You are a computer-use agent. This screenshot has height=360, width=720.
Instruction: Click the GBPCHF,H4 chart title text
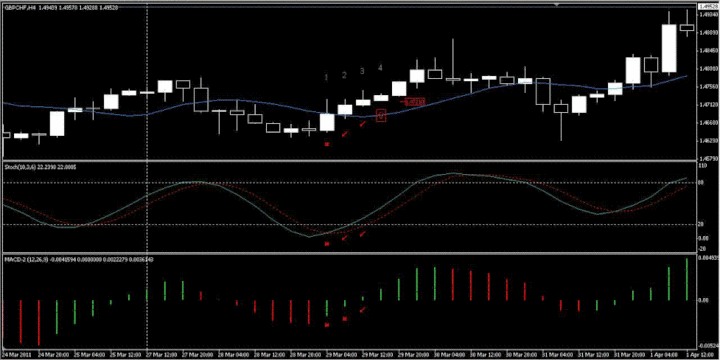point(20,7)
